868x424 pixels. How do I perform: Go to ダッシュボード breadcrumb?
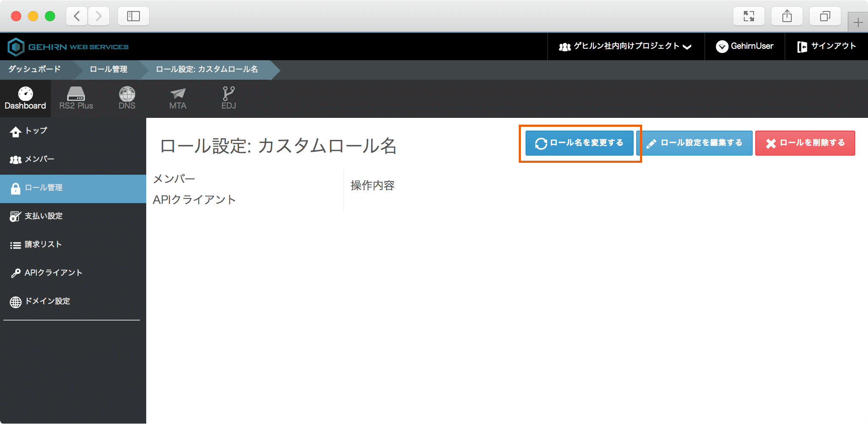pos(35,70)
